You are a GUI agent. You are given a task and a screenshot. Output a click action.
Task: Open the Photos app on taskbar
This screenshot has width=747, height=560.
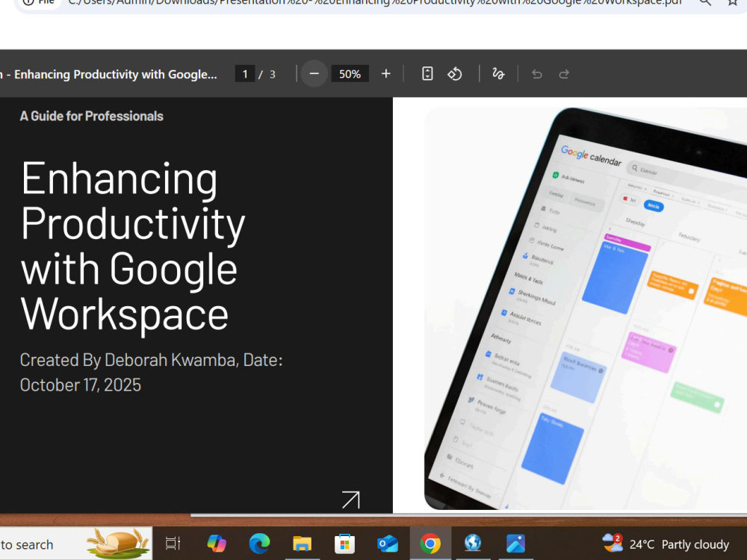[x=515, y=544]
